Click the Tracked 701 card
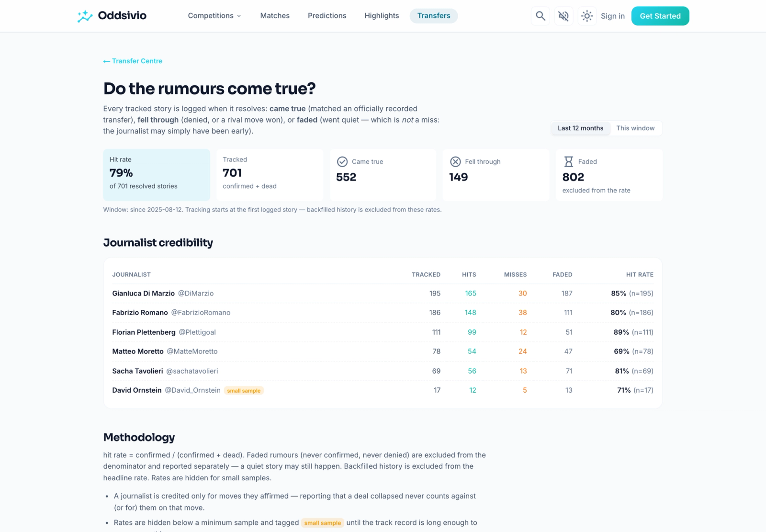This screenshot has width=766, height=532. (270, 175)
